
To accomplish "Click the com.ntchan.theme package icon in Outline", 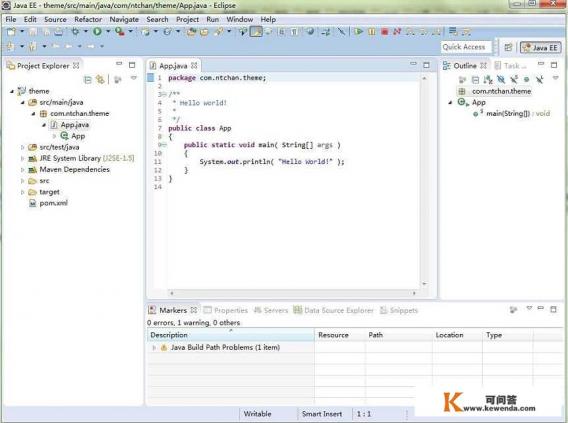I will 462,91.
